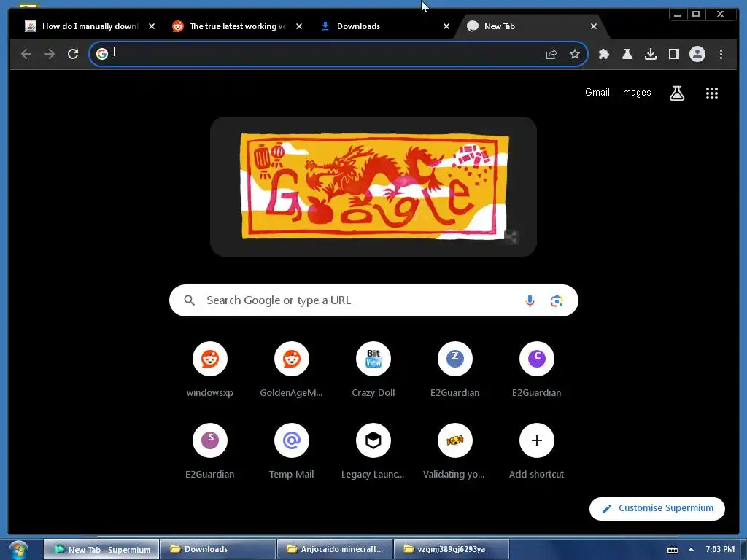Screen dimensions: 747x560
Task: Click the Customise Supermium button
Action: pos(657,508)
